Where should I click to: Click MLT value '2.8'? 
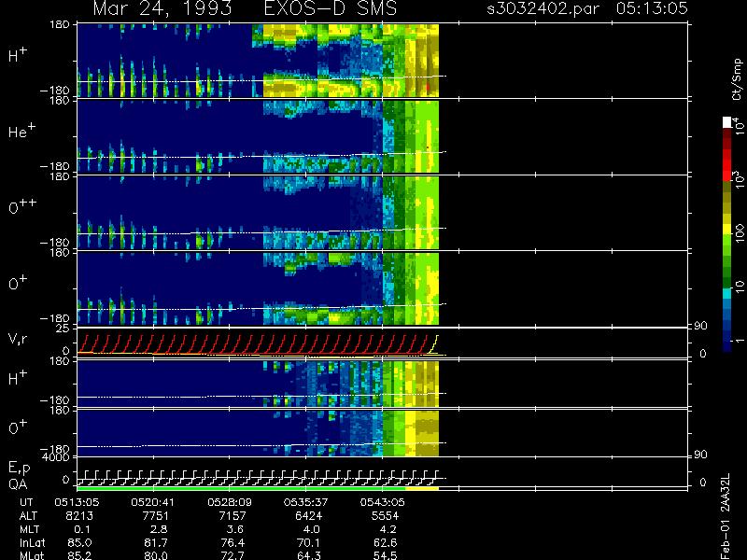click(x=159, y=529)
